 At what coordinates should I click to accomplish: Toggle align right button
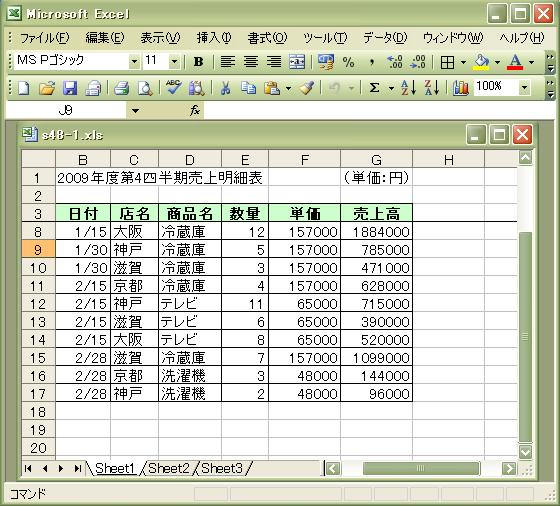click(274, 62)
